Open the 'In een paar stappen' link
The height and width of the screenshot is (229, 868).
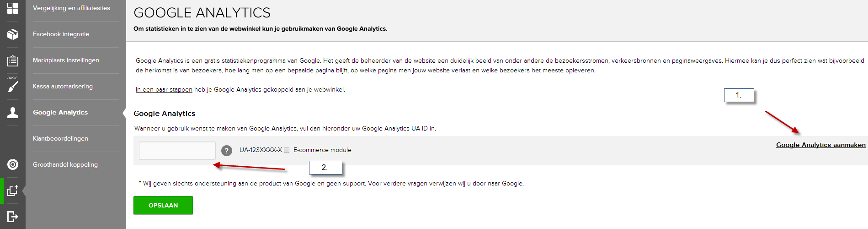tap(164, 90)
